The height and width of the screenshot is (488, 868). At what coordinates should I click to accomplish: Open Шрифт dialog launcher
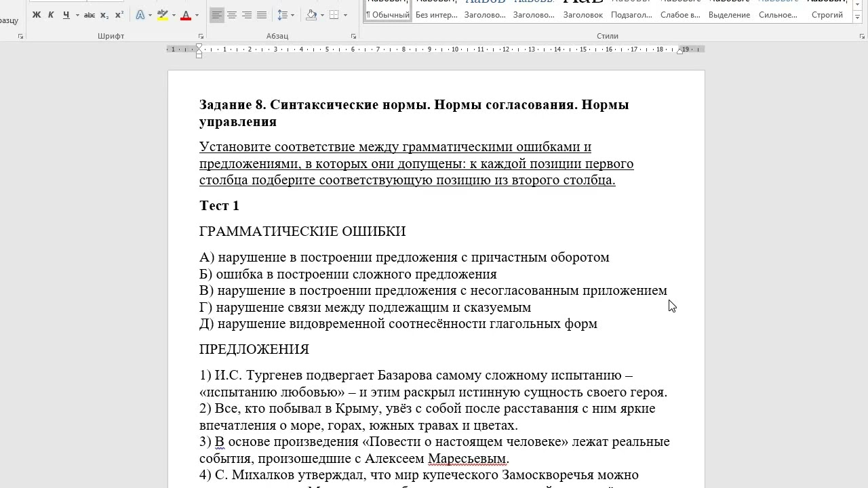[x=201, y=36]
